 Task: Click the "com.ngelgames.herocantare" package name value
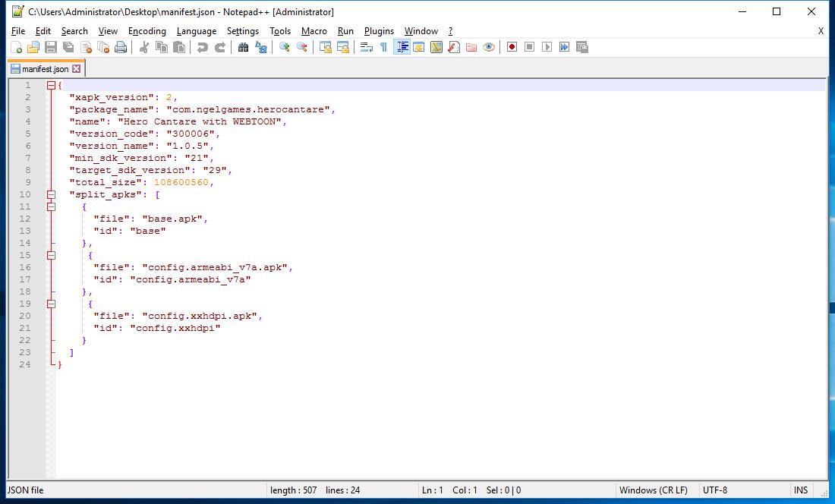[248, 109]
